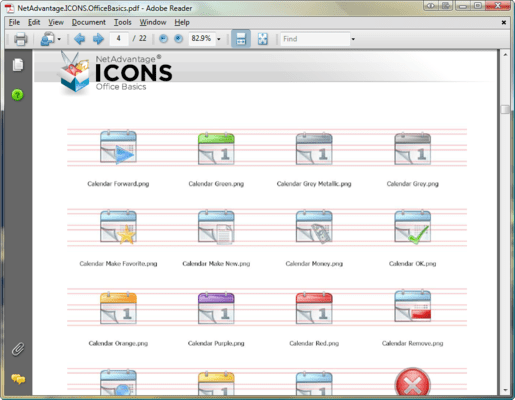Open the Pages panel icon in sidebar
Screen dimensions: 515x400
tap(18, 65)
